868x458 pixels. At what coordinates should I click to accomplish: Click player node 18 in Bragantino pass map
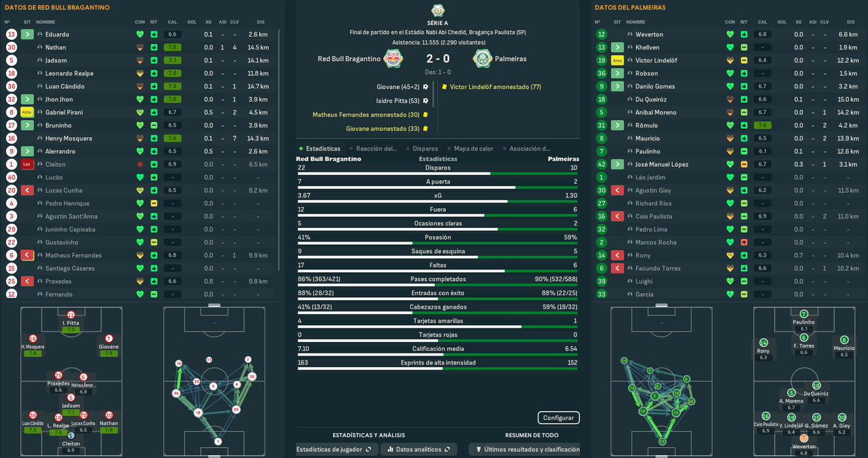(x=198, y=412)
